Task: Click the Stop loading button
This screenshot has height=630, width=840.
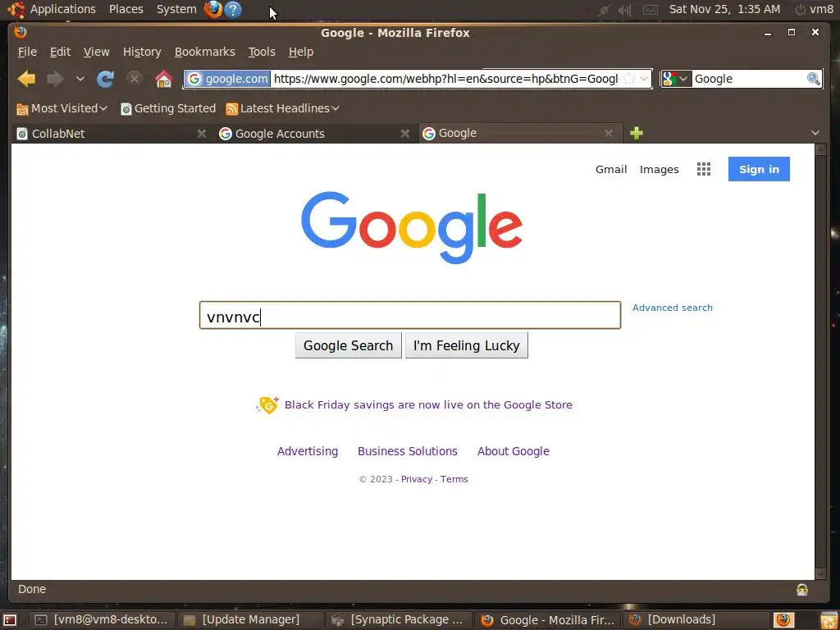Action: coord(135,80)
